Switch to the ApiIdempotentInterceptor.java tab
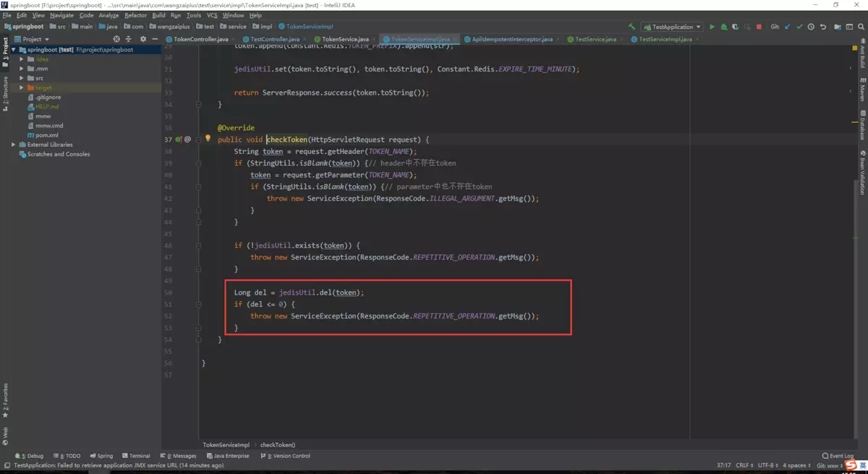Screen dimensions: 868x474 512,39
